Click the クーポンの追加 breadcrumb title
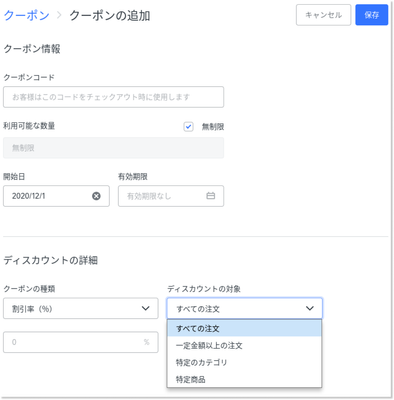 tap(110, 15)
